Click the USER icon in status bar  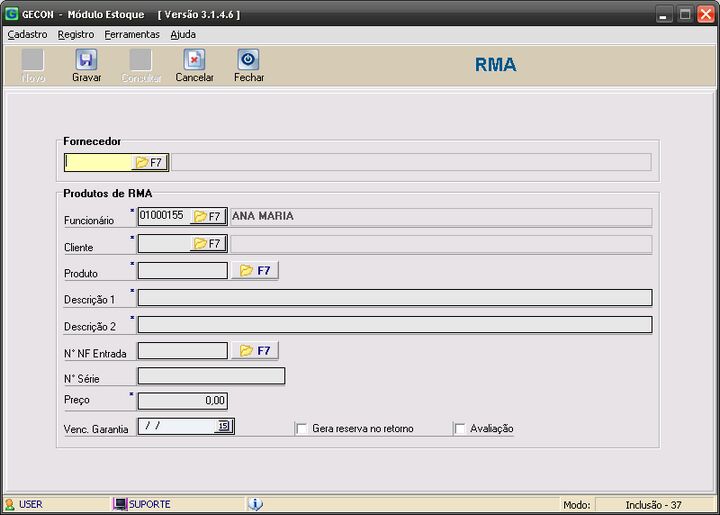(10, 504)
